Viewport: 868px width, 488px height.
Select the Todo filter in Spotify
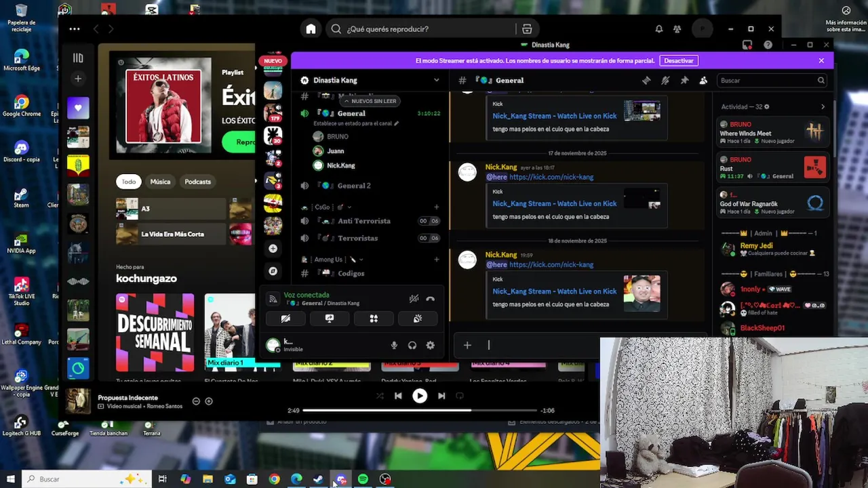click(129, 182)
